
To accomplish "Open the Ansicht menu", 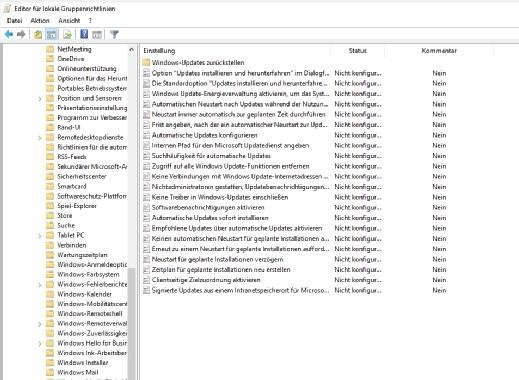I will [x=69, y=21].
